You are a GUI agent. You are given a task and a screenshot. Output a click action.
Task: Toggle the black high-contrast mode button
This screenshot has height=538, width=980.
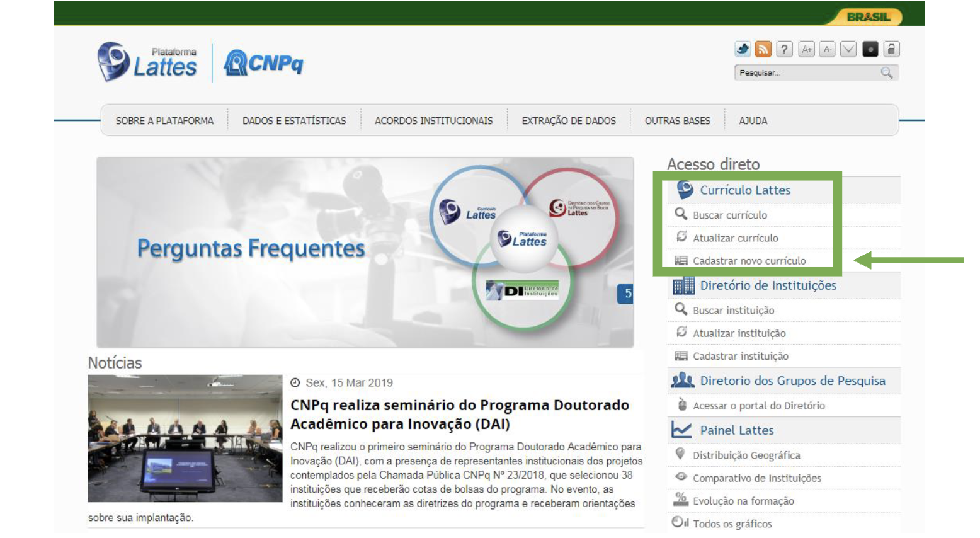point(870,49)
